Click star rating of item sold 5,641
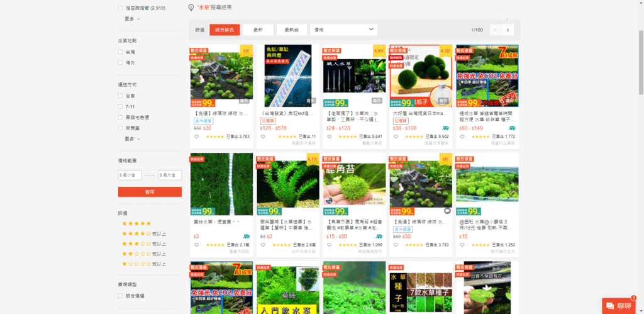This screenshot has width=644, height=314. pos(347,137)
